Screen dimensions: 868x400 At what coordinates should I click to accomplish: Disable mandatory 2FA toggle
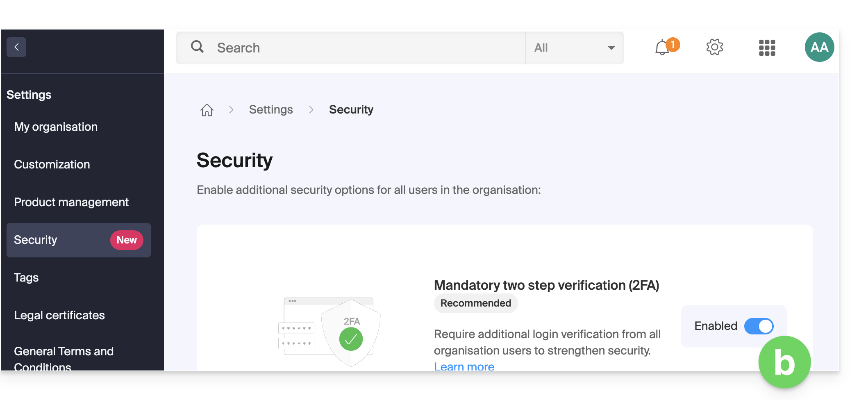[x=759, y=326]
